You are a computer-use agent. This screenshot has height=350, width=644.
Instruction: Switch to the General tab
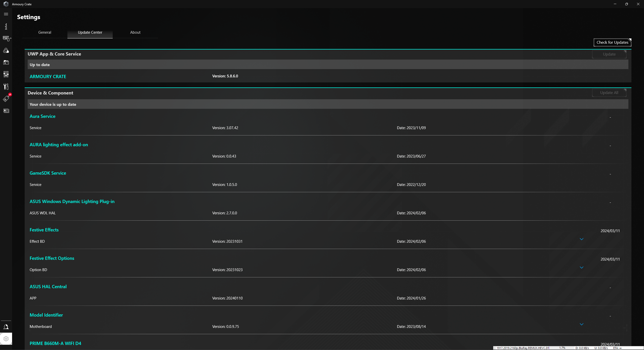(45, 32)
